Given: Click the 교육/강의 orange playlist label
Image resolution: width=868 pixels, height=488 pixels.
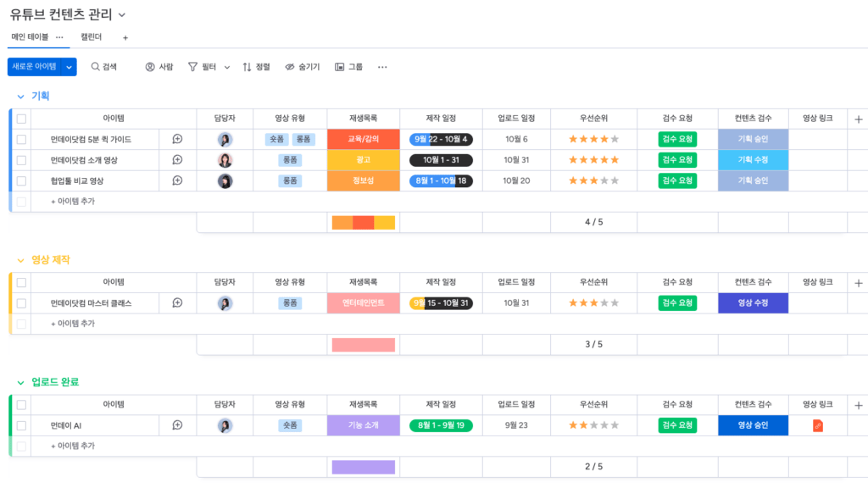Looking at the screenshot, I should (363, 140).
